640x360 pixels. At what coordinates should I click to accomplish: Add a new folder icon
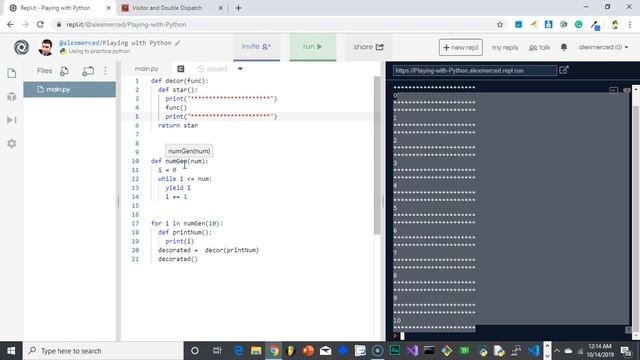[x=88, y=71]
